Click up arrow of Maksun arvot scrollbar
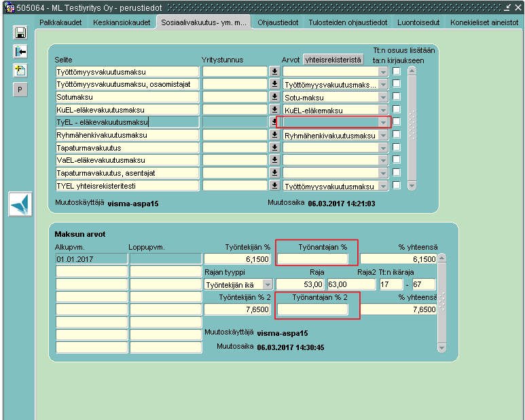 coord(442,258)
